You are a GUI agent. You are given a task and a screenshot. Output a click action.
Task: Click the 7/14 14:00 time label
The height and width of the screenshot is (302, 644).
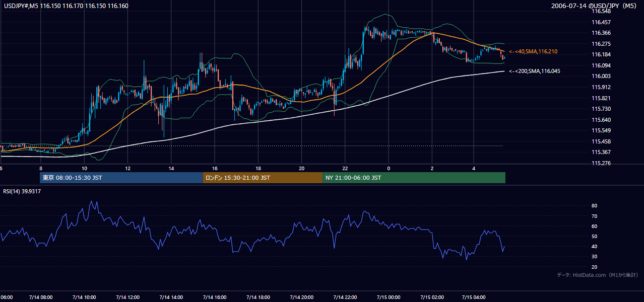tap(171, 297)
